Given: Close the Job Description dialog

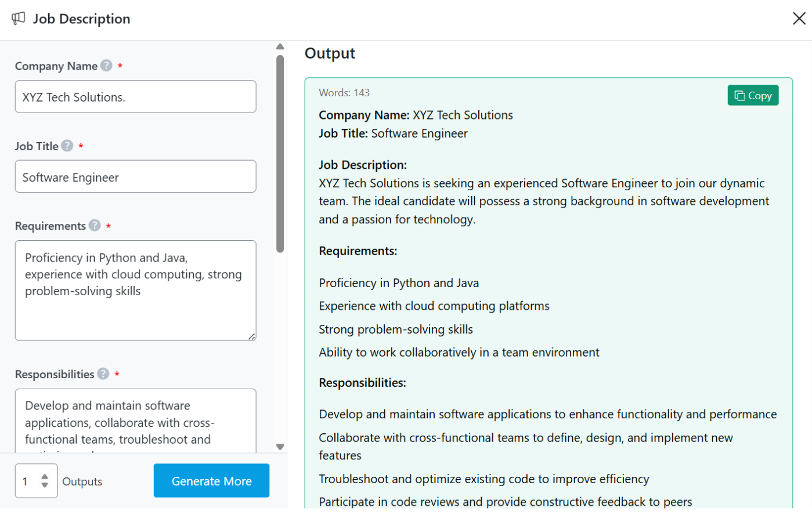Looking at the screenshot, I should pos(799,19).
